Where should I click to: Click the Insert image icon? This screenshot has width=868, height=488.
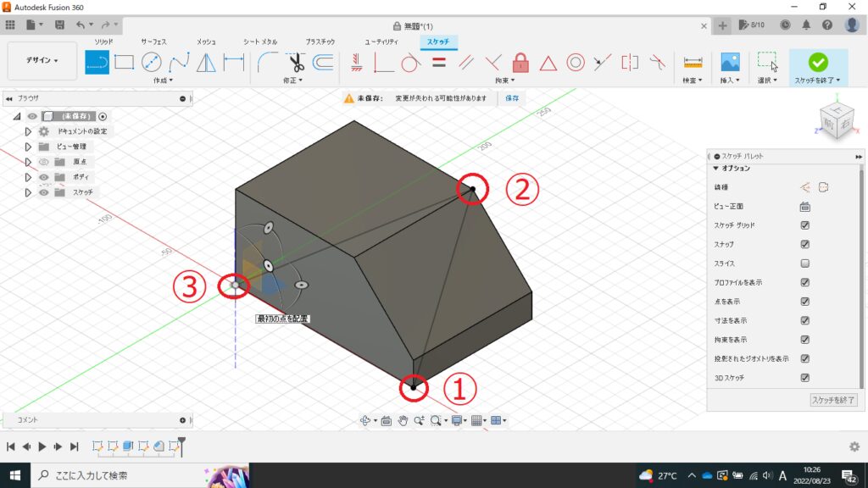730,63
